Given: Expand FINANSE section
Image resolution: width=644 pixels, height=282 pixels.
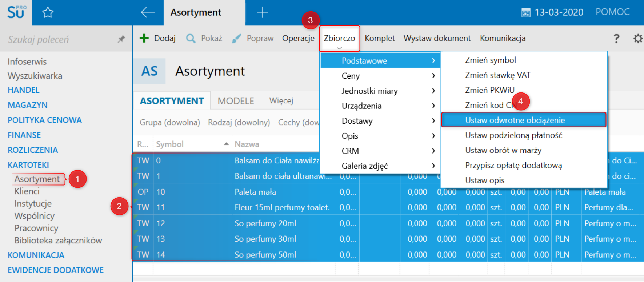Looking at the screenshot, I should tap(24, 135).
